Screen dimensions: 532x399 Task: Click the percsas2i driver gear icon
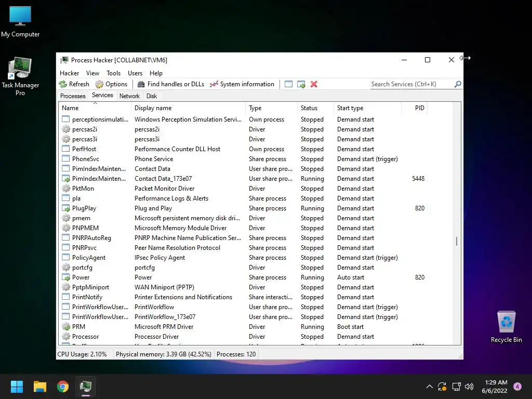(66, 129)
